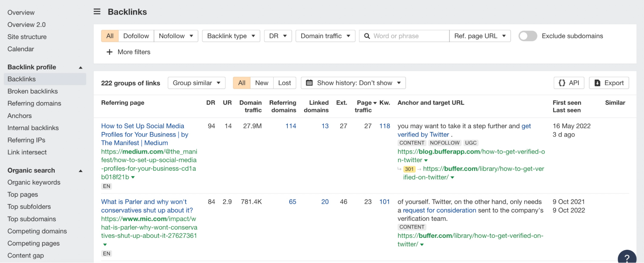The height and width of the screenshot is (263, 644).
Task: Click the get verified by Twitter anchor link
Action: pos(464,130)
